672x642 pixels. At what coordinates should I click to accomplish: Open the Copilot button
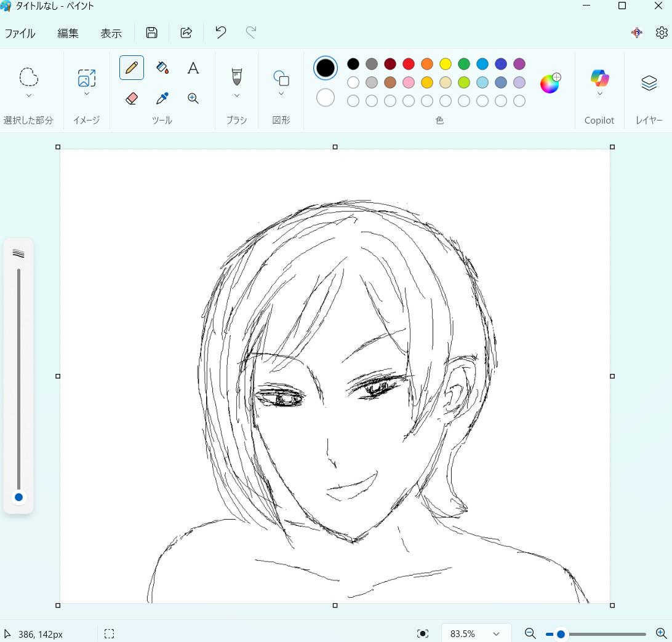[599, 78]
